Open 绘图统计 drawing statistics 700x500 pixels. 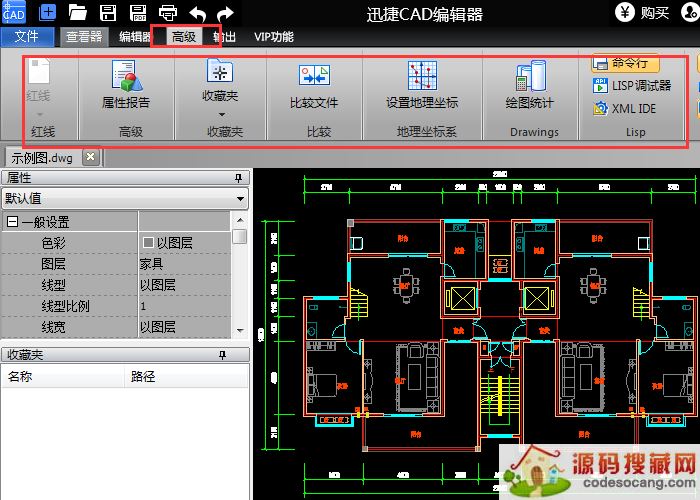(x=530, y=78)
